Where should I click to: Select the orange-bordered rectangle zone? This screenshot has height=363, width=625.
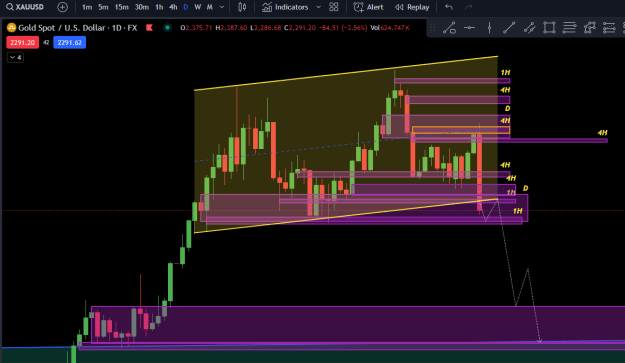[x=461, y=130]
